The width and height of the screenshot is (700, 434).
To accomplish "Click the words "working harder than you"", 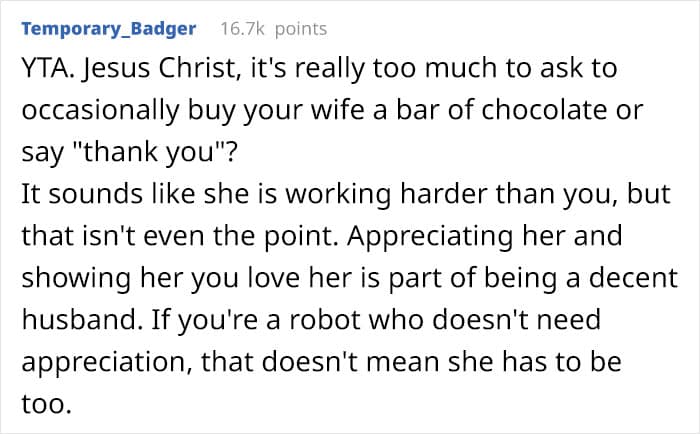I will point(448,194).
